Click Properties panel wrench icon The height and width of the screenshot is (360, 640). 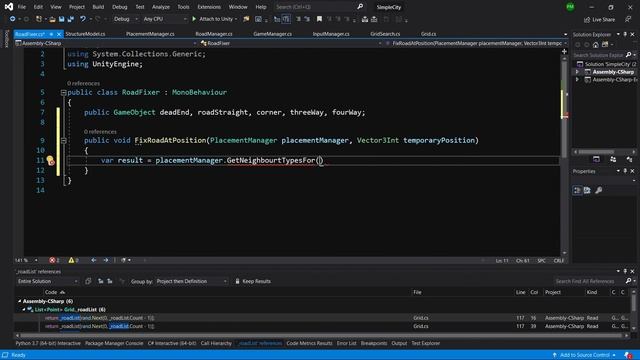point(598,190)
